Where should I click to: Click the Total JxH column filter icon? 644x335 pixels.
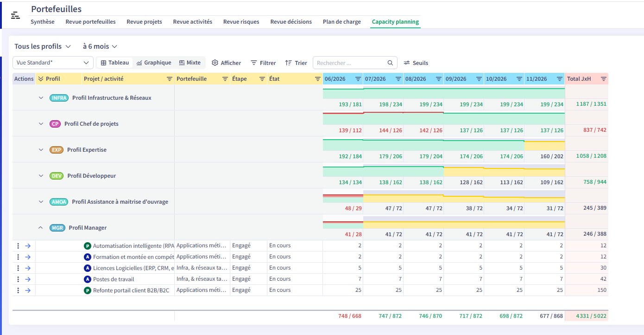[x=603, y=79]
